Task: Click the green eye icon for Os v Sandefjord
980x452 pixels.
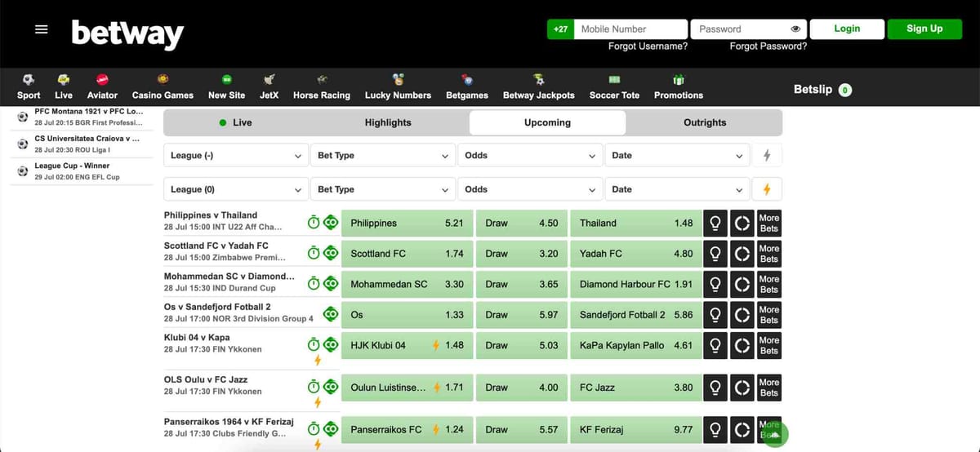Action: click(331, 314)
